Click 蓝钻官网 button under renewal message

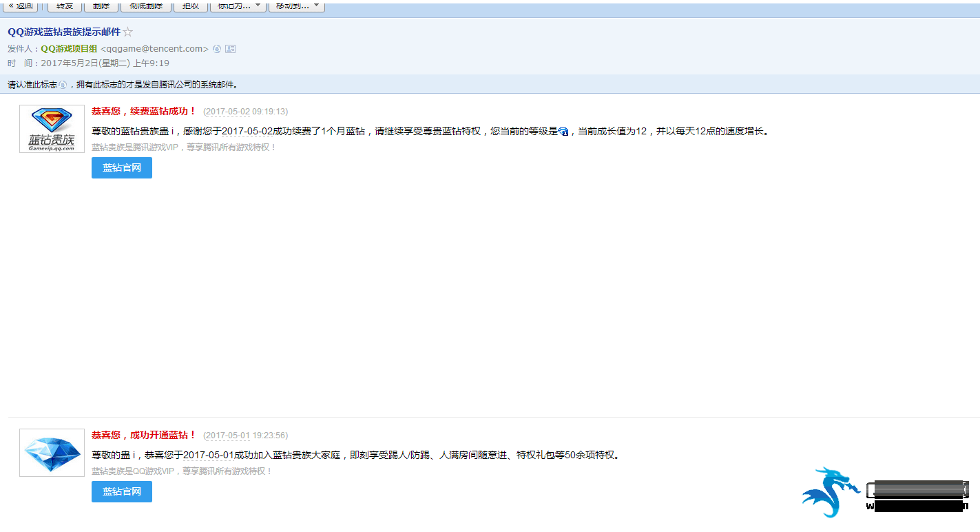(122, 167)
